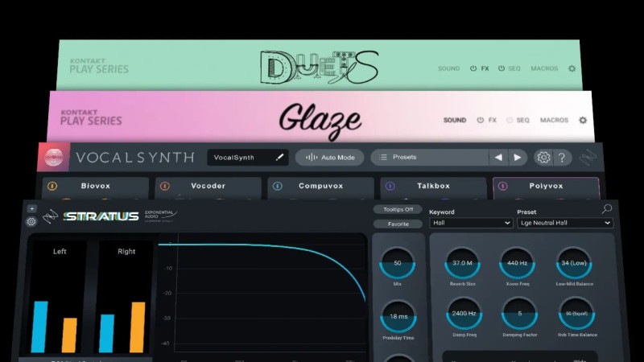Open Preset dropdown Lge Neutral Hall
644x362 pixels.
(x=565, y=223)
